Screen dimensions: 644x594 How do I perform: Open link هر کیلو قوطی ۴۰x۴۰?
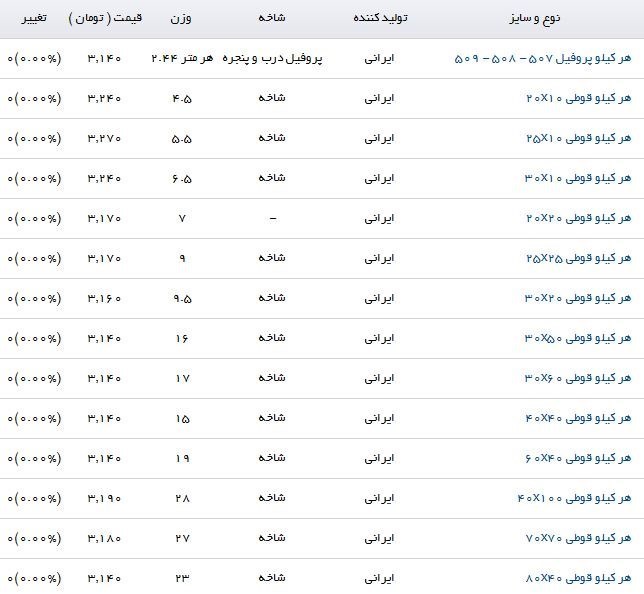pos(578,419)
